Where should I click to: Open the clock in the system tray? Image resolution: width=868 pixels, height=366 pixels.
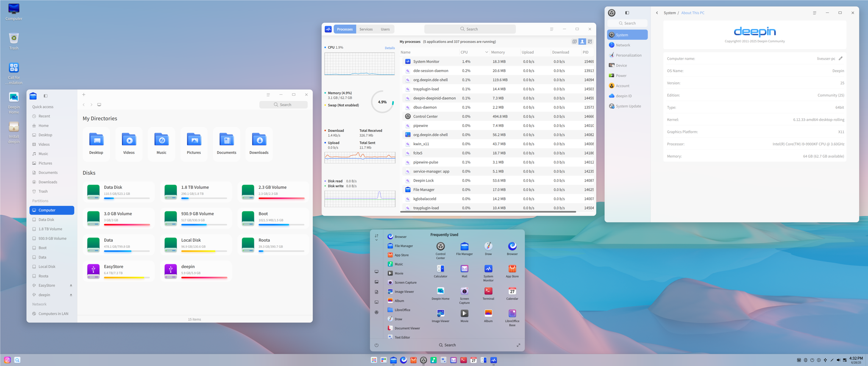pyautogui.click(x=856, y=360)
